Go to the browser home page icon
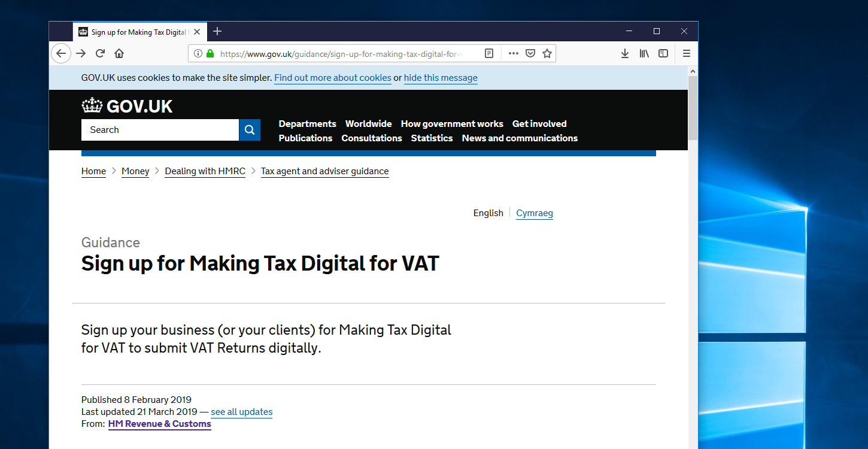 [119, 53]
